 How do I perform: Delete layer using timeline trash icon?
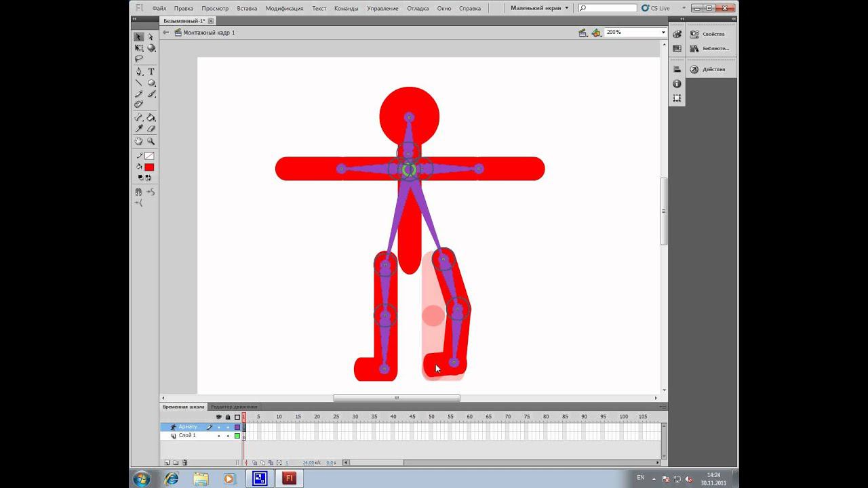click(184, 462)
